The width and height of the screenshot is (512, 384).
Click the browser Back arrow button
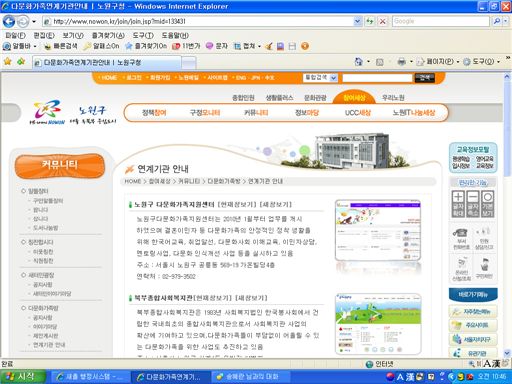[x=9, y=22]
